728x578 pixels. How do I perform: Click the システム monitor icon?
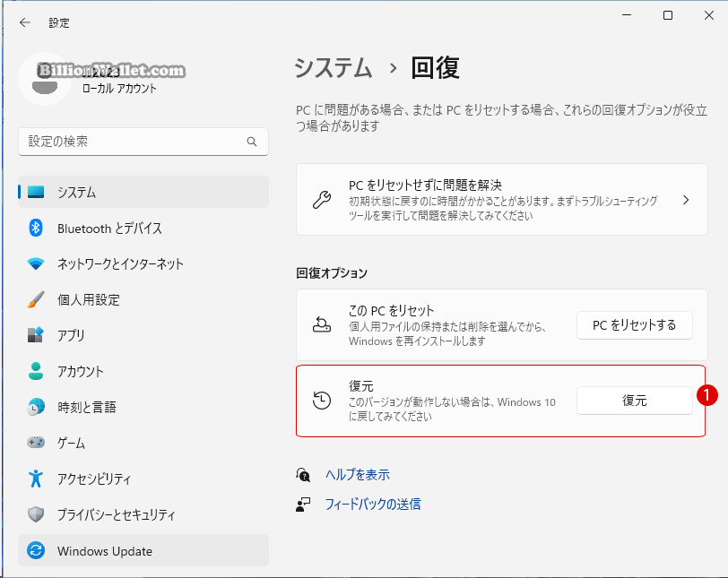click(36, 192)
